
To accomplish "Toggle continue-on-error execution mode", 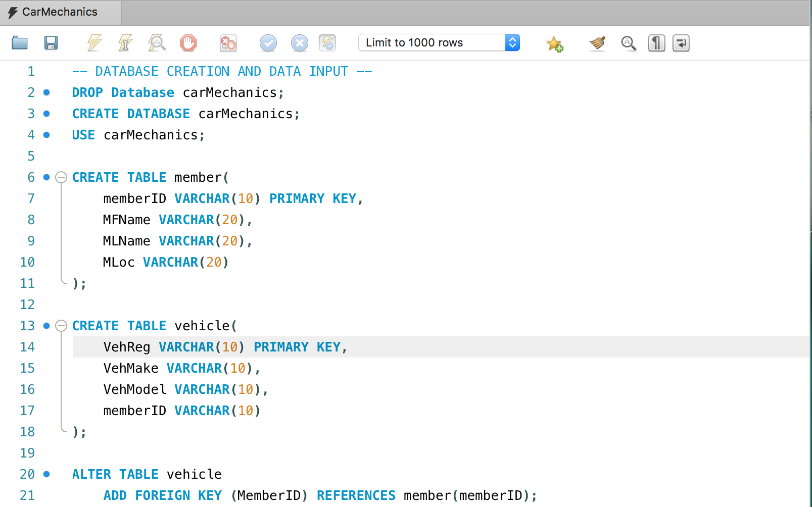I will tap(228, 43).
